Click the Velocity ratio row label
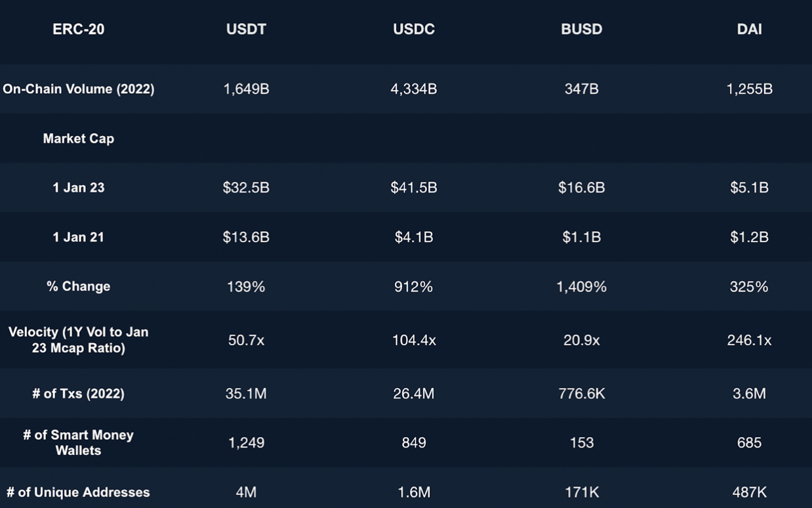The image size is (812, 508). [x=79, y=340]
